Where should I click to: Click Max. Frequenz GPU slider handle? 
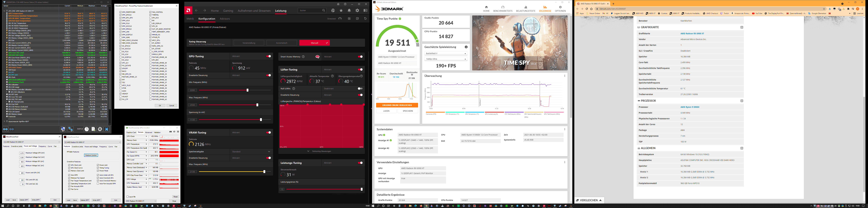(258, 105)
